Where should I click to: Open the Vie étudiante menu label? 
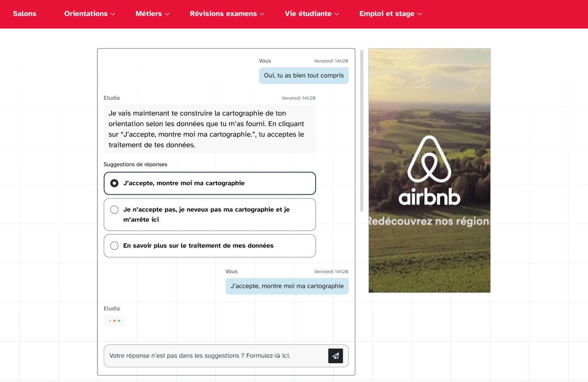pyautogui.click(x=308, y=14)
